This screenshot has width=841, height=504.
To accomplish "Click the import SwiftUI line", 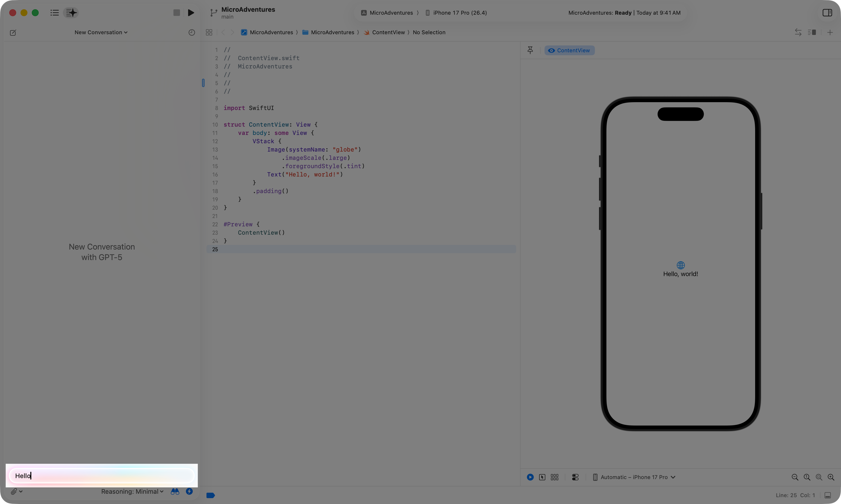I will tap(249, 108).
